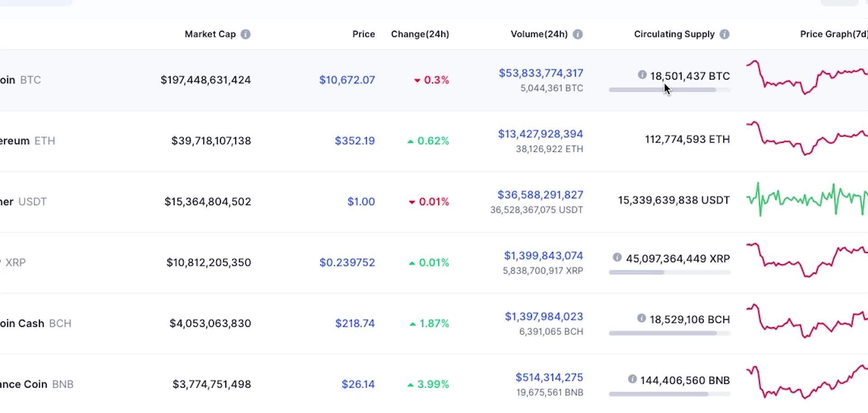This screenshot has height=413, width=868.
Task: Open the Ethereum price $352.19 link
Action: [355, 141]
